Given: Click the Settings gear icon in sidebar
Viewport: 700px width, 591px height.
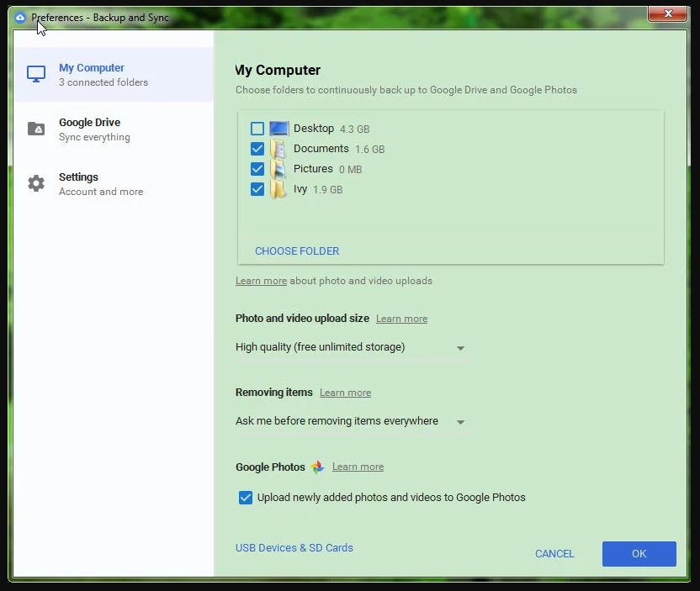Looking at the screenshot, I should coord(36,183).
